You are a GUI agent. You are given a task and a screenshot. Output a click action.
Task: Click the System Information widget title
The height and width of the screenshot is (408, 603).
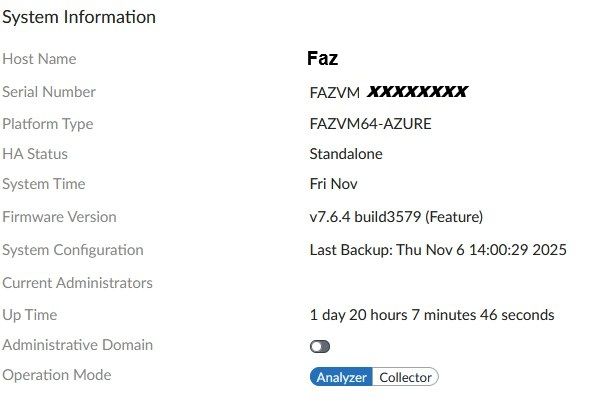[79, 17]
